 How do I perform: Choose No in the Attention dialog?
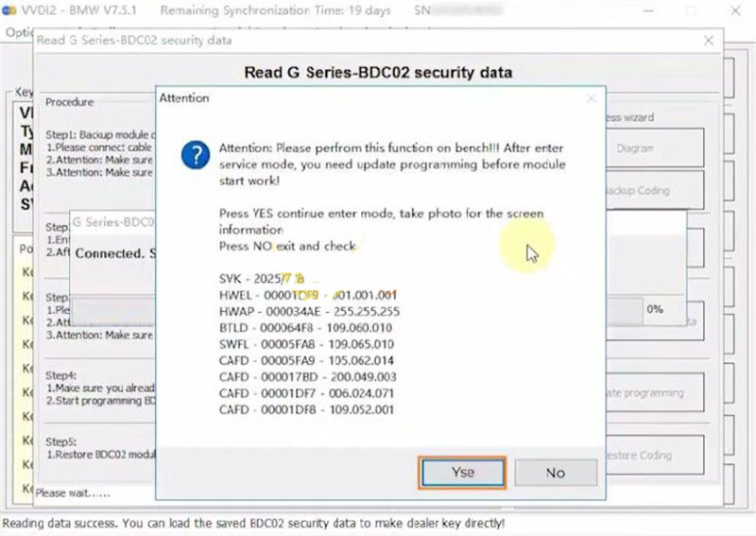pos(556,473)
